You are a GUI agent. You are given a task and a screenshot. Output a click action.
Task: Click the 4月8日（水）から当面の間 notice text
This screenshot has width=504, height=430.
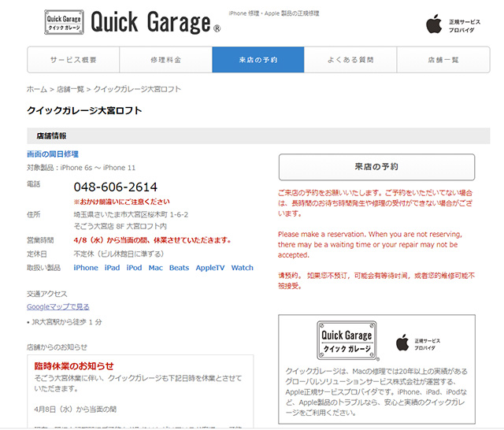point(76,410)
